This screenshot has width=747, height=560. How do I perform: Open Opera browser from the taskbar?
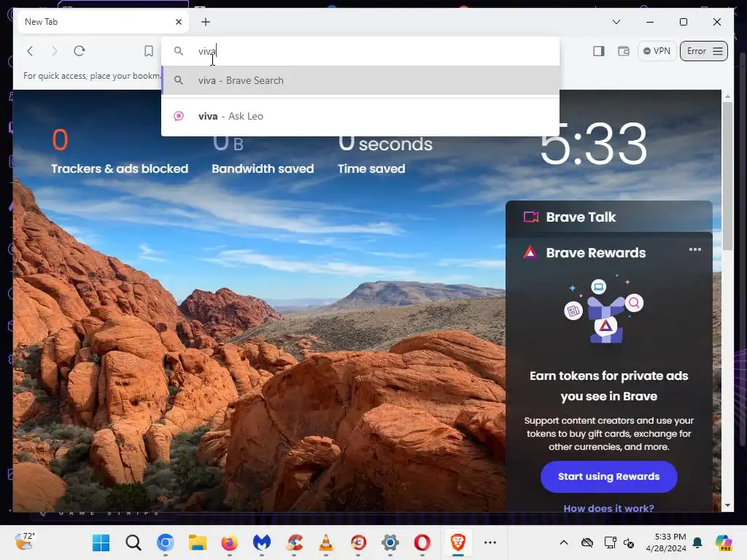coord(422,542)
